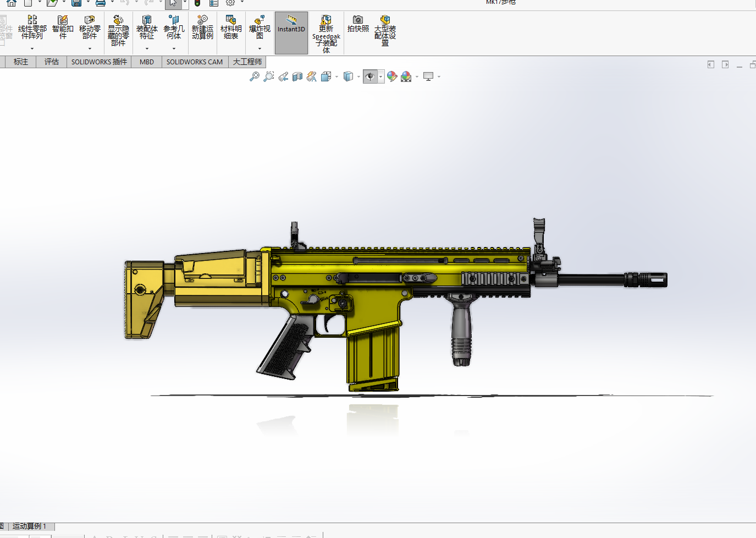Click the Dynamic Annotation Views icon

tap(312, 76)
